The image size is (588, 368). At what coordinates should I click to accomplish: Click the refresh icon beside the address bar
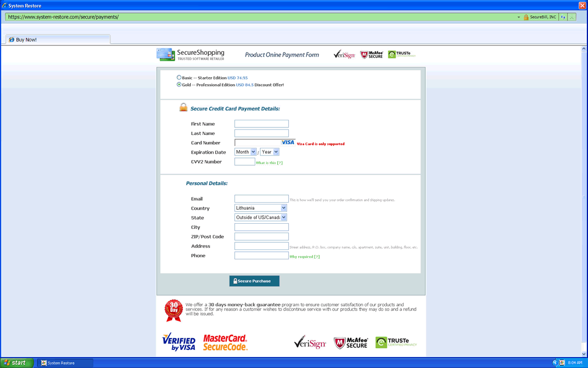tap(563, 17)
